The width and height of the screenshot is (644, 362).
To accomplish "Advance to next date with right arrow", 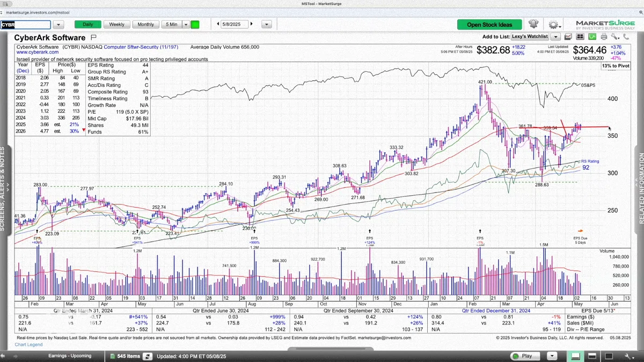I will (251, 24).
